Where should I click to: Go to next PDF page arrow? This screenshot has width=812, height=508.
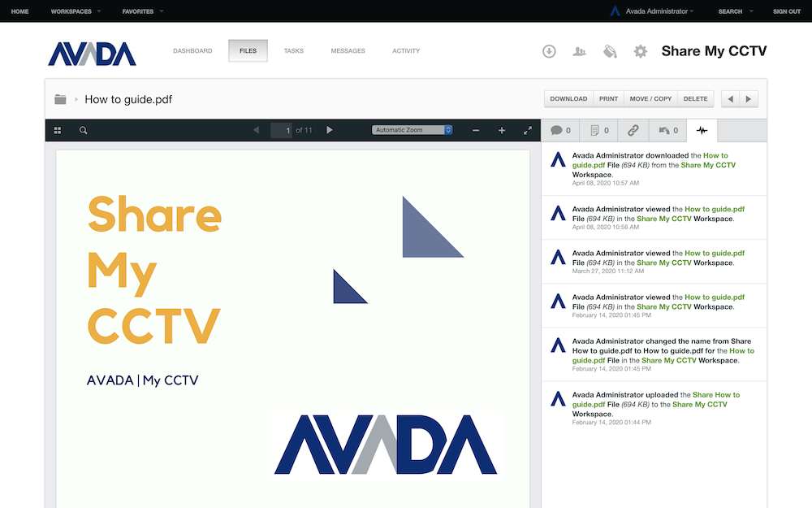[x=330, y=130]
